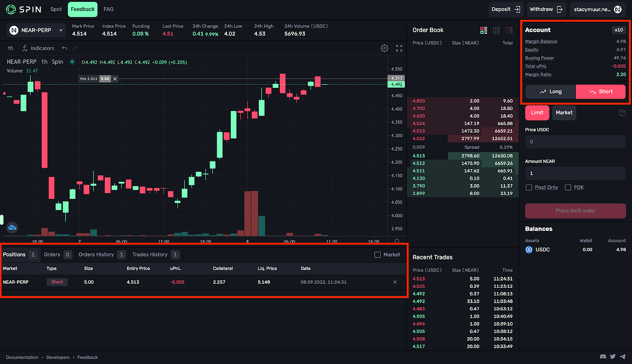The height and width of the screenshot is (364, 632).
Task: Open price scale settings gear
Action: [x=397, y=241]
